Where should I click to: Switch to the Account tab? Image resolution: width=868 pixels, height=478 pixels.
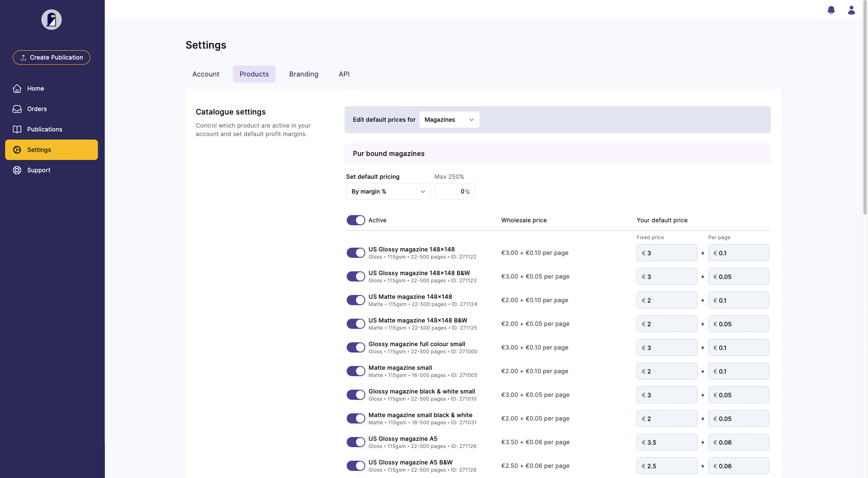pyautogui.click(x=205, y=74)
